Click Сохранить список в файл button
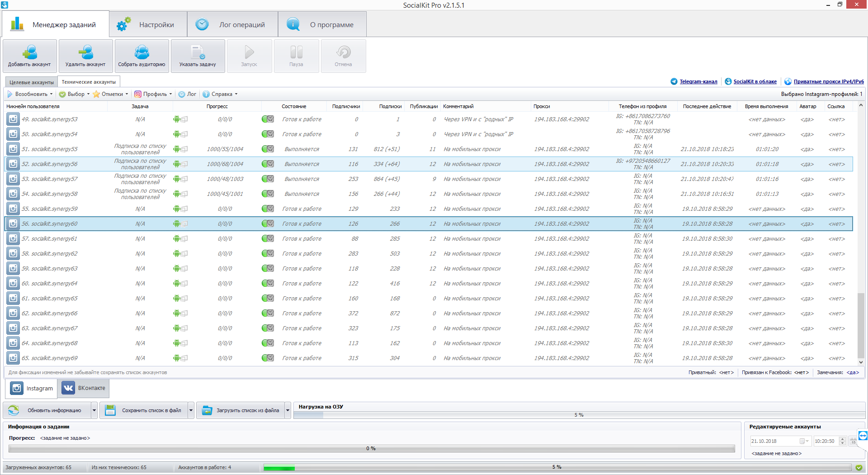 pyautogui.click(x=144, y=410)
